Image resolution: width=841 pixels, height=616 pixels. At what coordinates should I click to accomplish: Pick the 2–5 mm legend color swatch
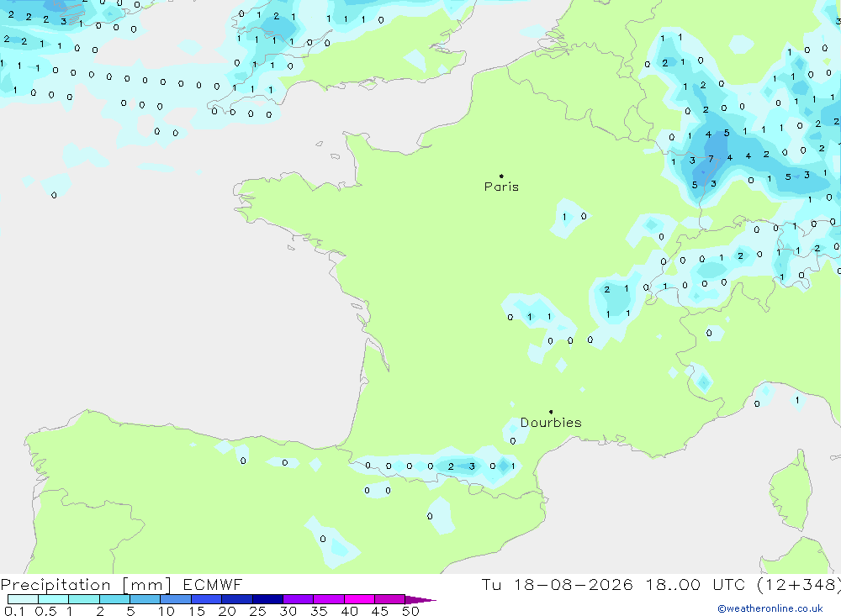click(114, 599)
